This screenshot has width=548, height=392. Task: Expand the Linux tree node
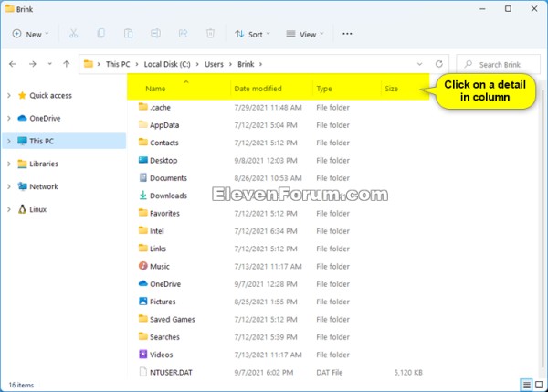[x=9, y=209]
